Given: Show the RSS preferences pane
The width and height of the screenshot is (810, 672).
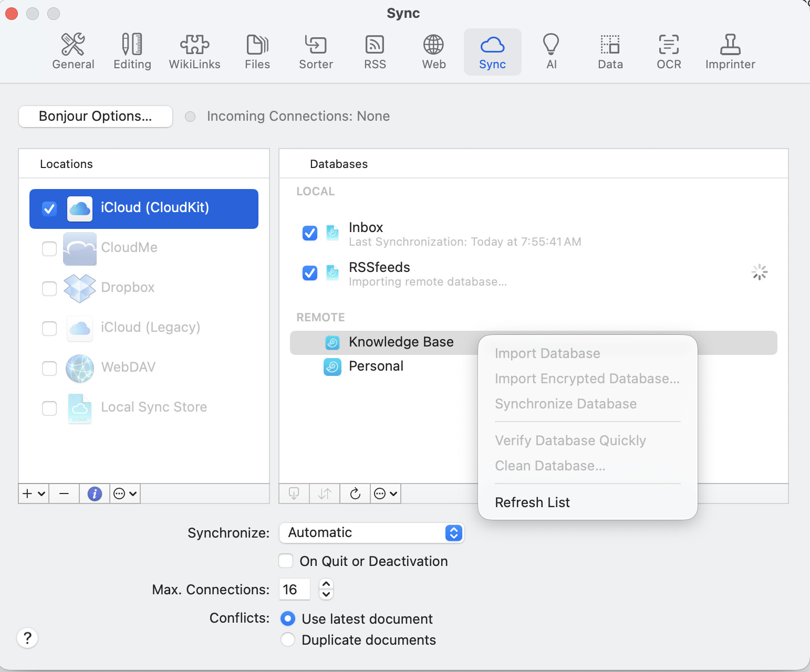Looking at the screenshot, I should (375, 52).
